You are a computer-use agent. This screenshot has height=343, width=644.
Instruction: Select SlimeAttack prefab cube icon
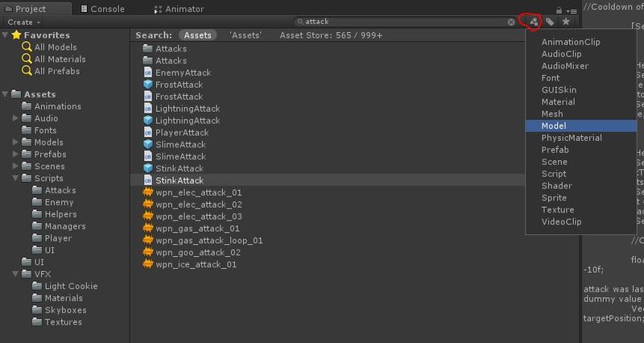coord(148,145)
